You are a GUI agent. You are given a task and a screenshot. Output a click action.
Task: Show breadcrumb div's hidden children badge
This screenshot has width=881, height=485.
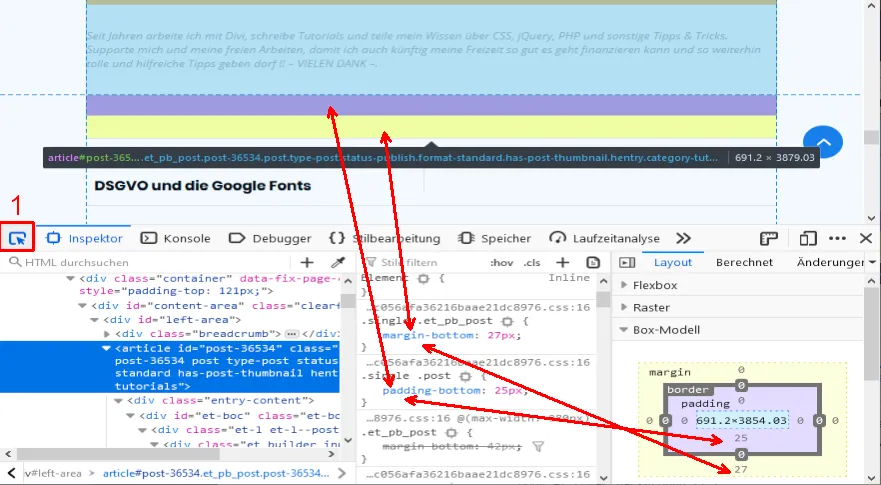[x=291, y=334]
